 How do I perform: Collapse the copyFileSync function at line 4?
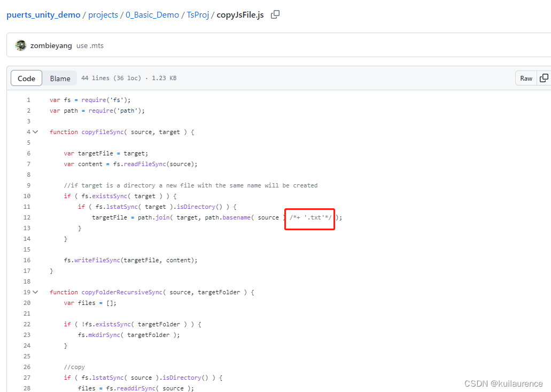point(34,131)
